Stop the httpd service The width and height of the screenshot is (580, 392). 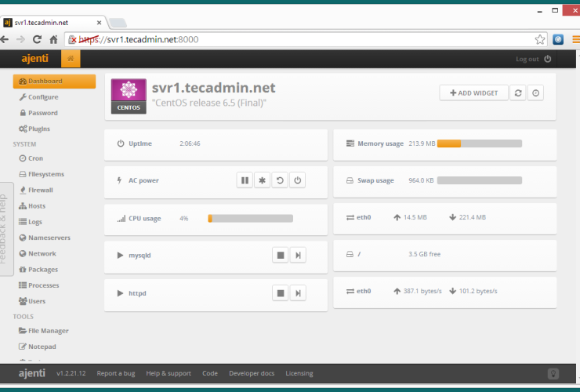280,292
